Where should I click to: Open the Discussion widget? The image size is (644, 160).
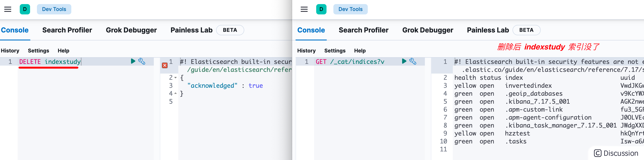616,153
